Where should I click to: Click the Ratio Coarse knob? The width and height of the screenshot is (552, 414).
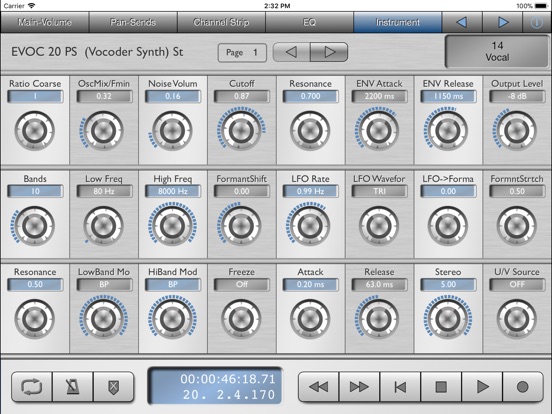pyautogui.click(x=34, y=131)
